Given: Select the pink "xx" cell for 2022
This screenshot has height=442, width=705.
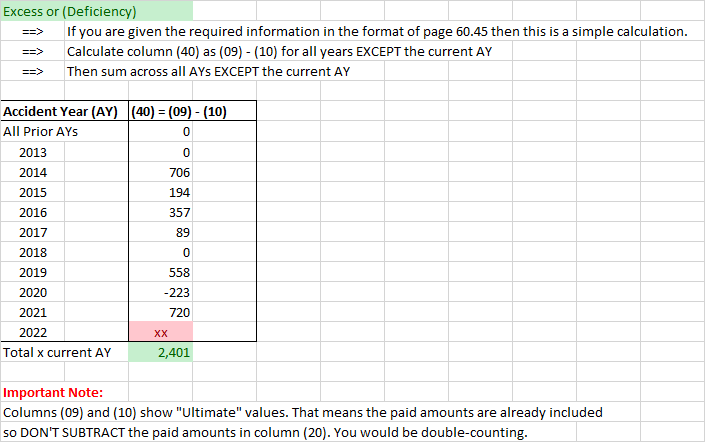Looking at the screenshot, I should [160, 332].
